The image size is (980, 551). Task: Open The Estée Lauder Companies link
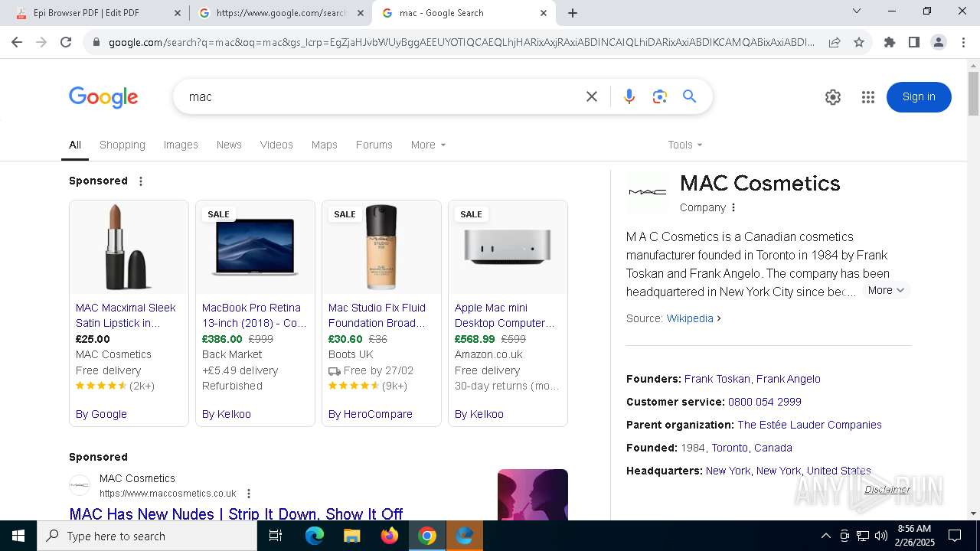[x=810, y=425]
